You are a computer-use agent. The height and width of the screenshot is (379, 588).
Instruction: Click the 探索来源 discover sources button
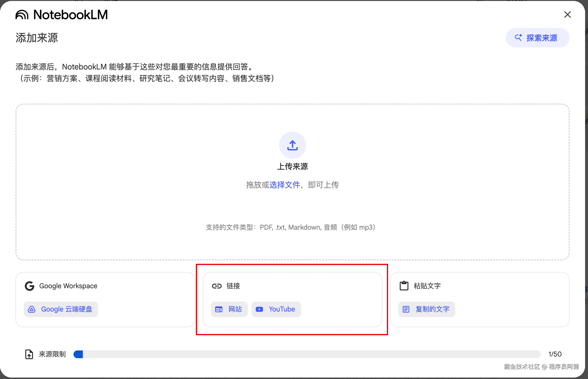(537, 38)
